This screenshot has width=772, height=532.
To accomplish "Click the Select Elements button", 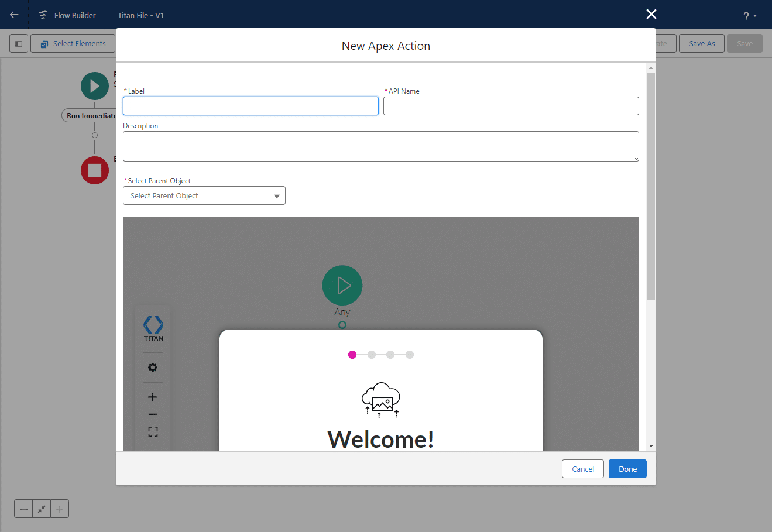I will coord(73,43).
